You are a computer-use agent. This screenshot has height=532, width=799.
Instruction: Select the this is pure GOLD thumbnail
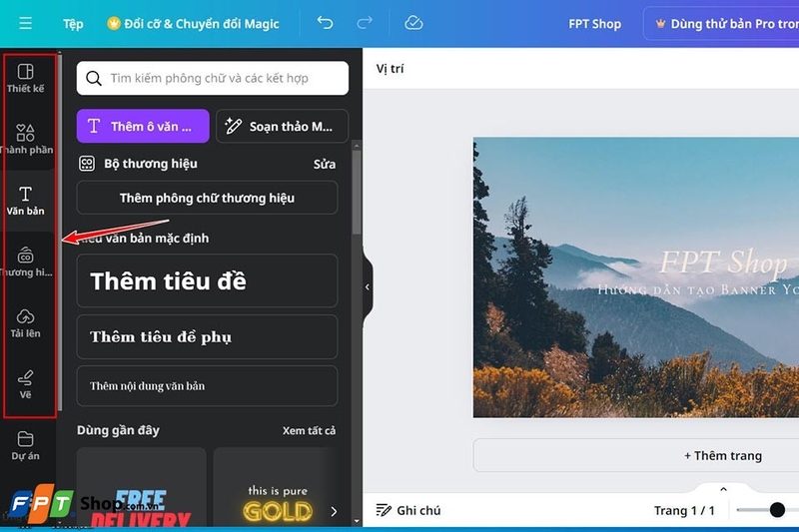(x=276, y=487)
